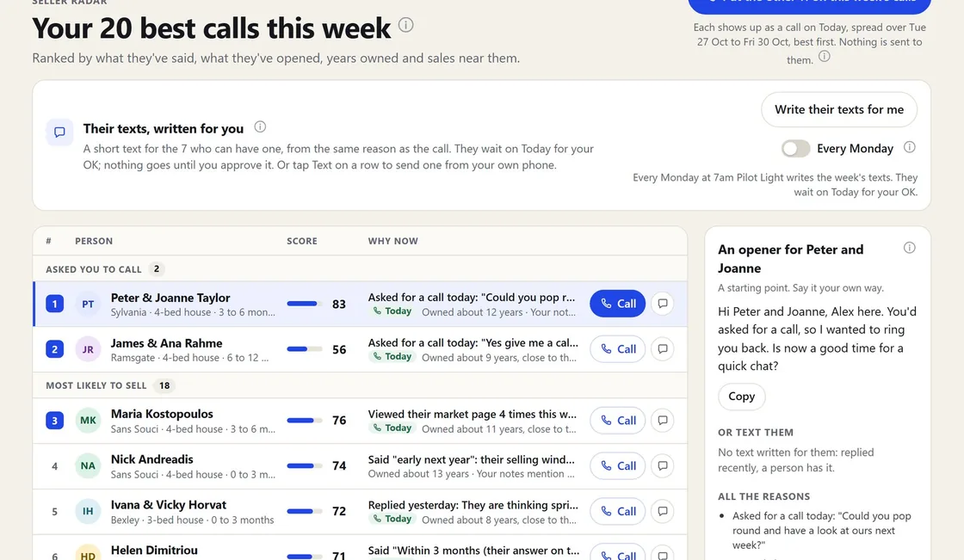Call Maria Kostopoulos
This screenshot has width=964, height=560.
(617, 421)
